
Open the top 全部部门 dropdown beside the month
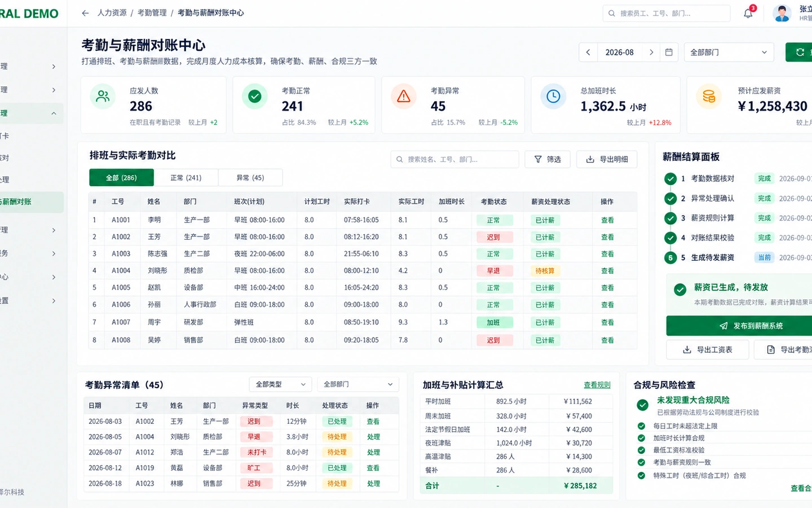(729, 52)
